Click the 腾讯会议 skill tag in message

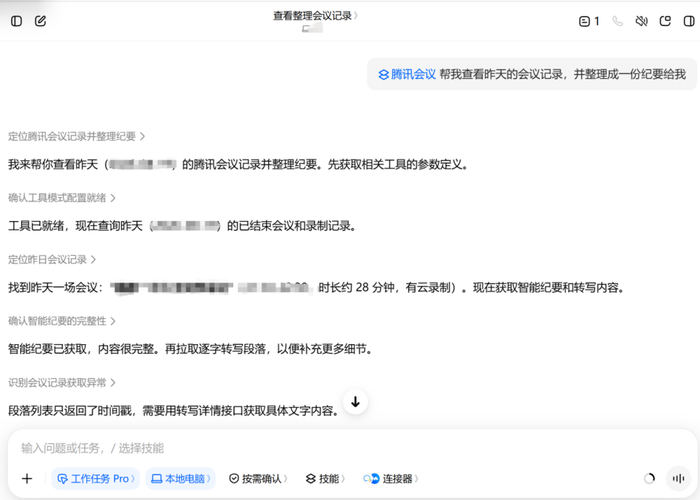pos(407,74)
